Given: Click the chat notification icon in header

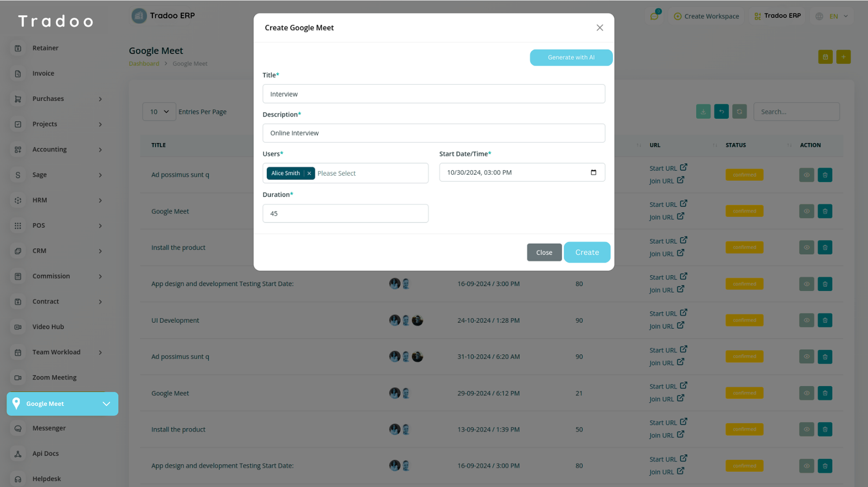Looking at the screenshot, I should pyautogui.click(x=654, y=16).
